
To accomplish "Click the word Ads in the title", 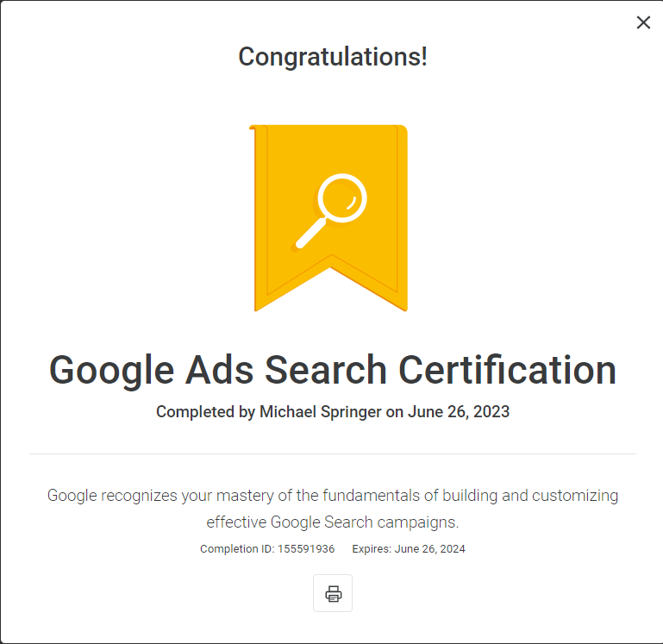I will [x=220, y=370].
